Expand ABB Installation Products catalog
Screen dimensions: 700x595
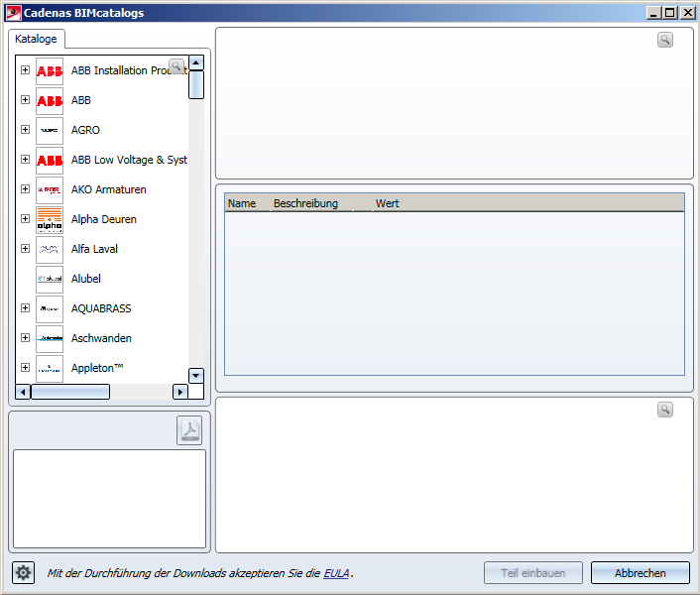[26, 70]
